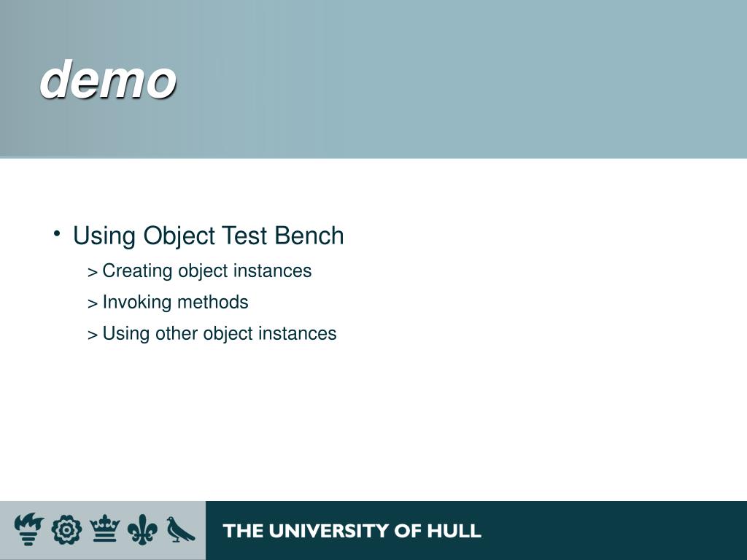Image resolution: width=747 pixels, height=560 pixels.
Task: Click the round bullet before Using Object Test Bench
Action: pyautogui.click(x=57, y=234)
